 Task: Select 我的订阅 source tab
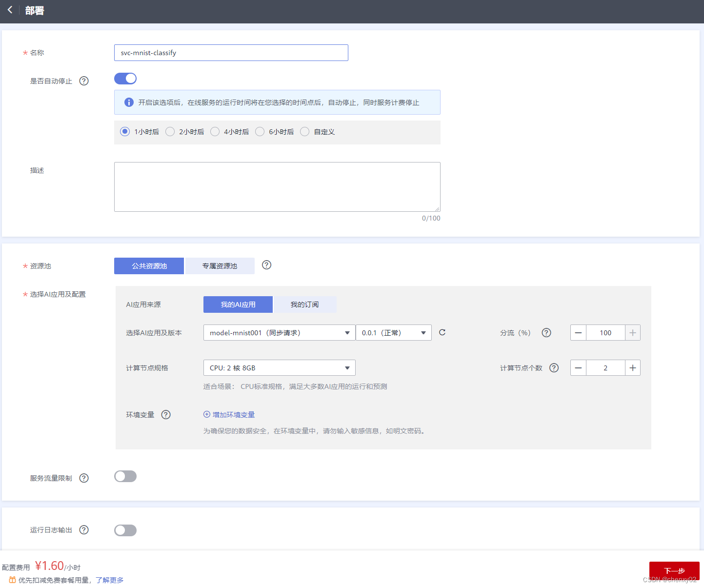pyautogui.click(x=304, y=304)
